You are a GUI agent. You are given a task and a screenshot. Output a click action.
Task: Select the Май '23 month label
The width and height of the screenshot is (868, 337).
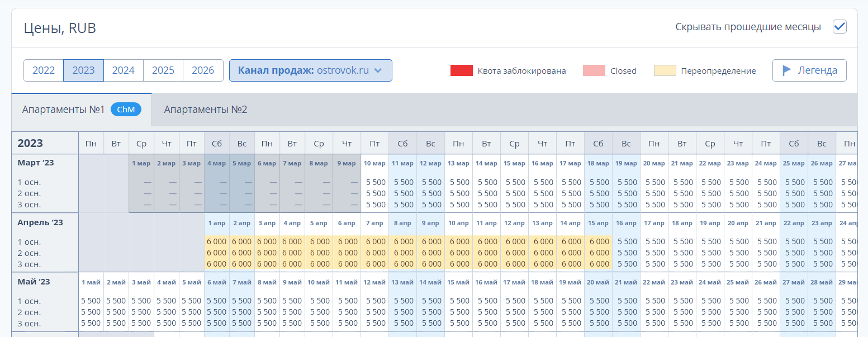click(34, 281)
